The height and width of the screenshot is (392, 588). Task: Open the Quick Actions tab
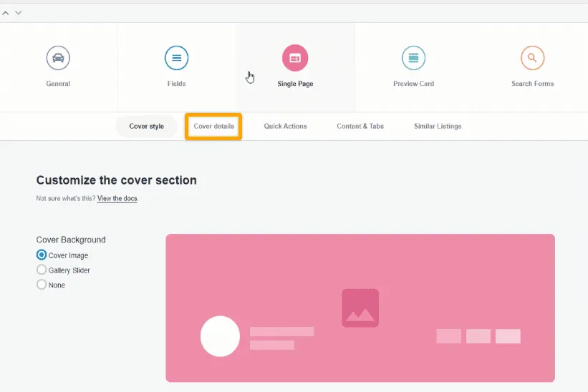pyautogui.click(x=285, y=127)
